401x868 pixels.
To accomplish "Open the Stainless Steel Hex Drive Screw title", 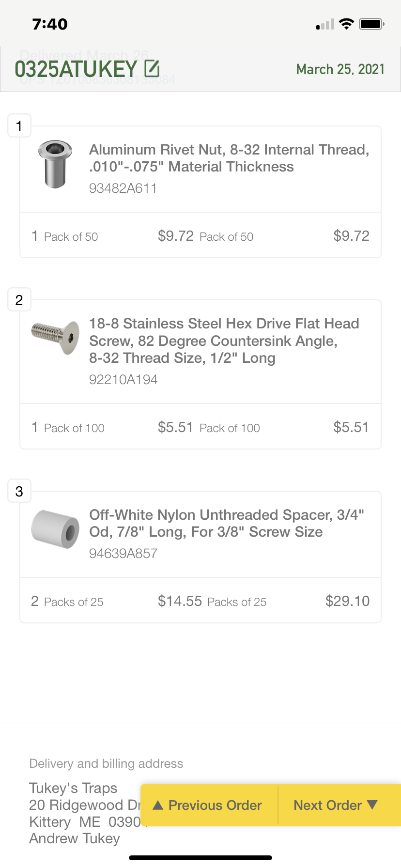I will point(224,341).
